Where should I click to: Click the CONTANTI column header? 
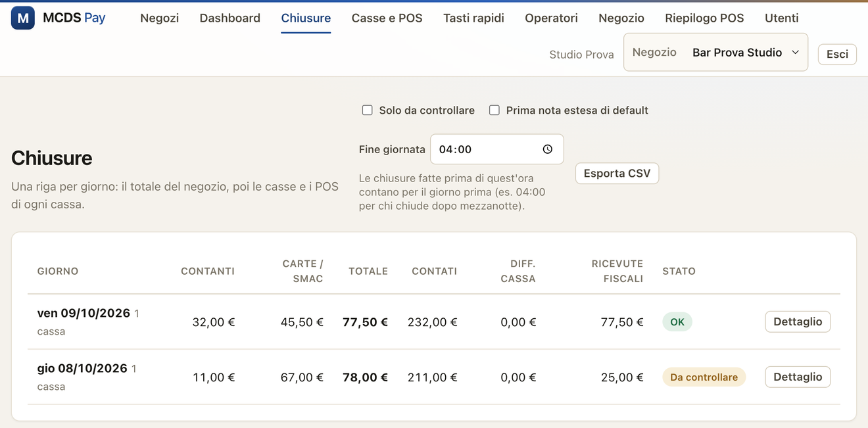[208, 271]
